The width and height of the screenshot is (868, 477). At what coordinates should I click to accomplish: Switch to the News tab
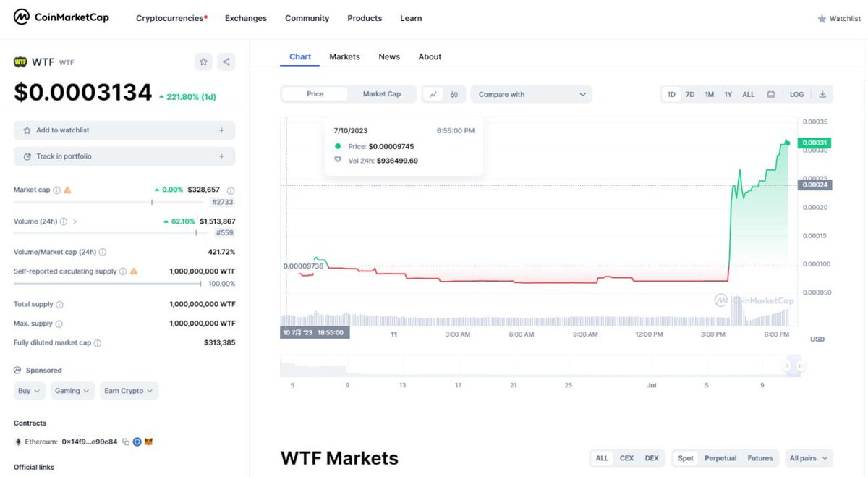tap(389, 56)
